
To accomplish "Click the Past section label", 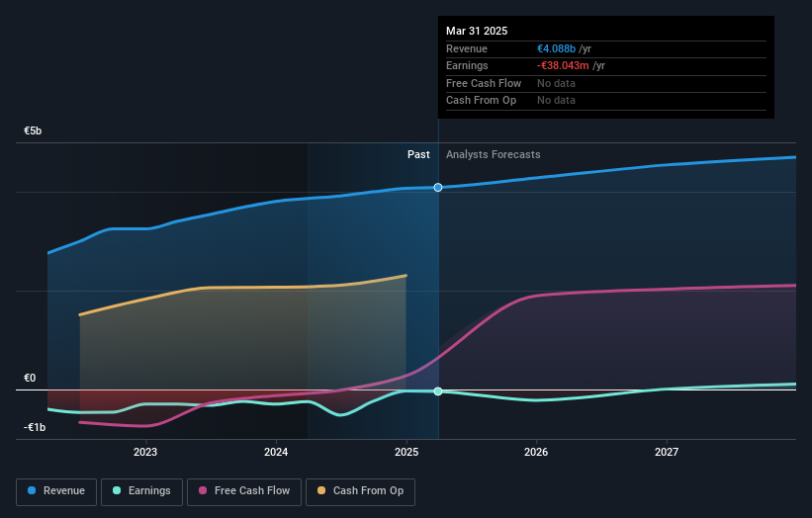I will point(418,155).
